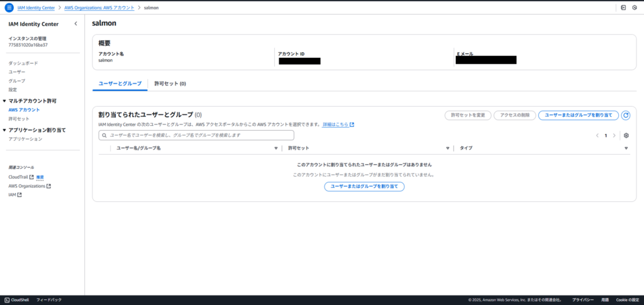Click the salmon page heading
Viewport: 644px width, 305px height.
pyautogui.click(x=104, y=23)
